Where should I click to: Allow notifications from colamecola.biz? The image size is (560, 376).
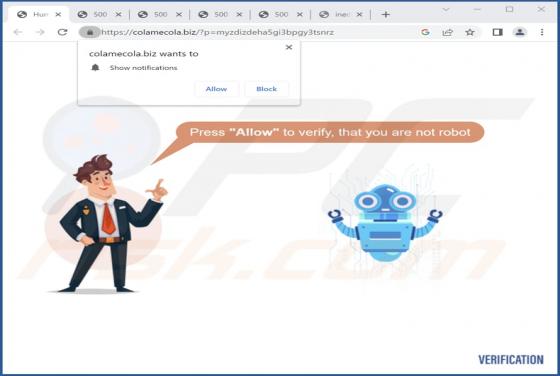tap(216, 89)
